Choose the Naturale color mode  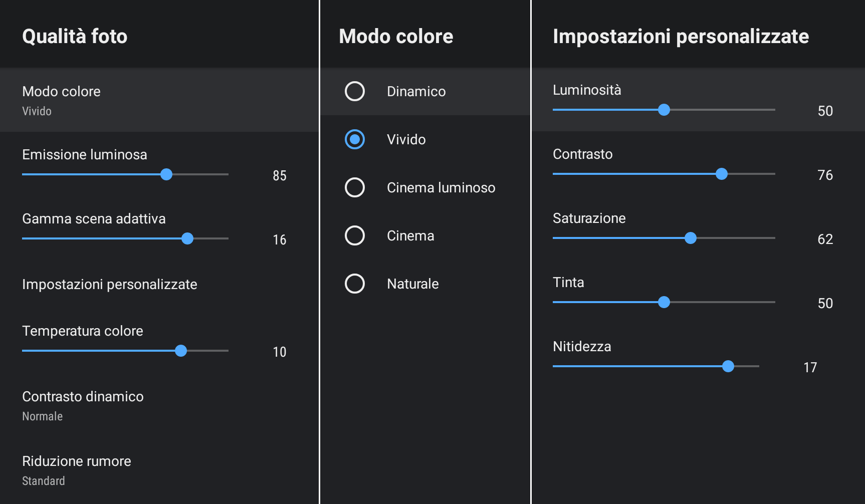click(355, 284)
